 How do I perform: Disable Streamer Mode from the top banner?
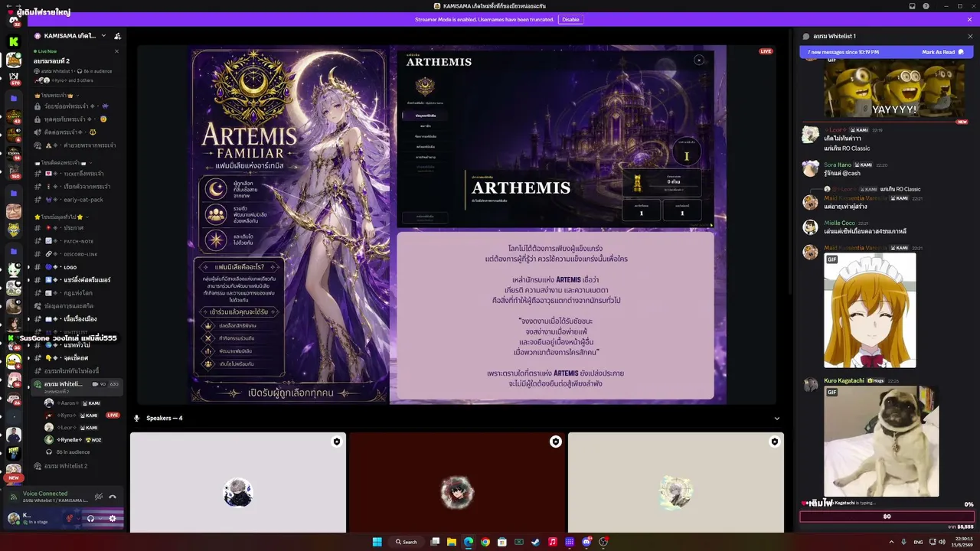click(x=570, y=20)
